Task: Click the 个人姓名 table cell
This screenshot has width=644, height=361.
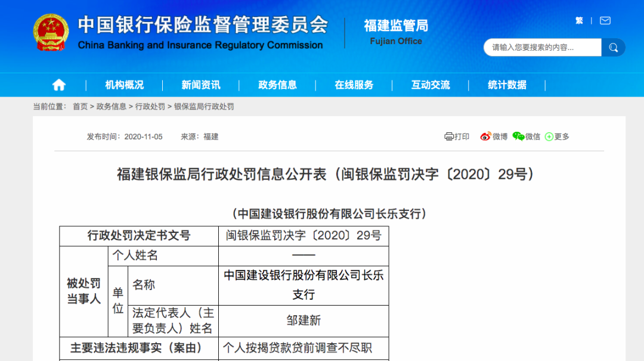Action: 163,256
